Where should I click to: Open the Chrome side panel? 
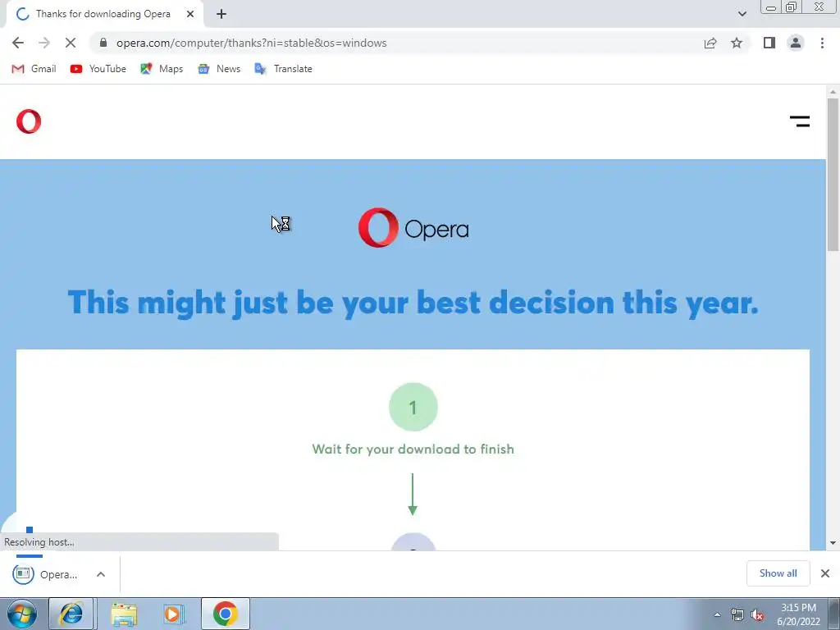[x=769, y=43]
